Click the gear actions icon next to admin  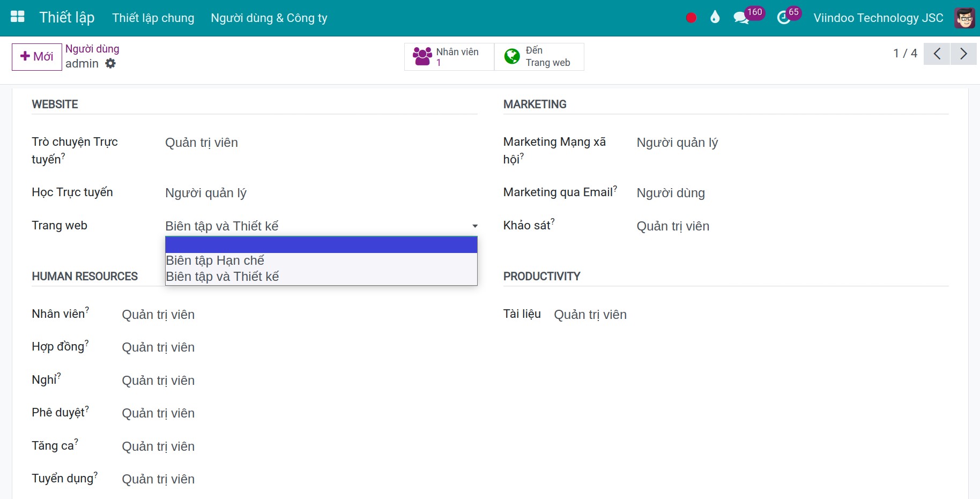coord(110,63)
